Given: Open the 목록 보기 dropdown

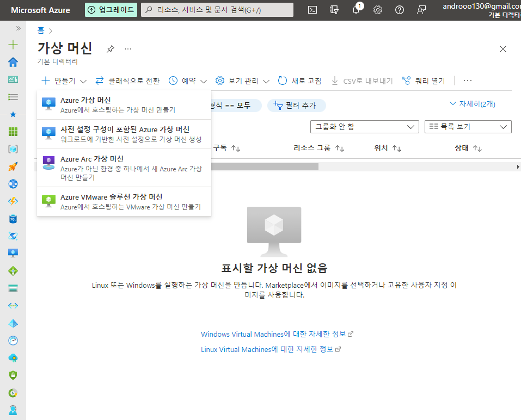Looking at the screenshot, I should (x=468, y=127).
